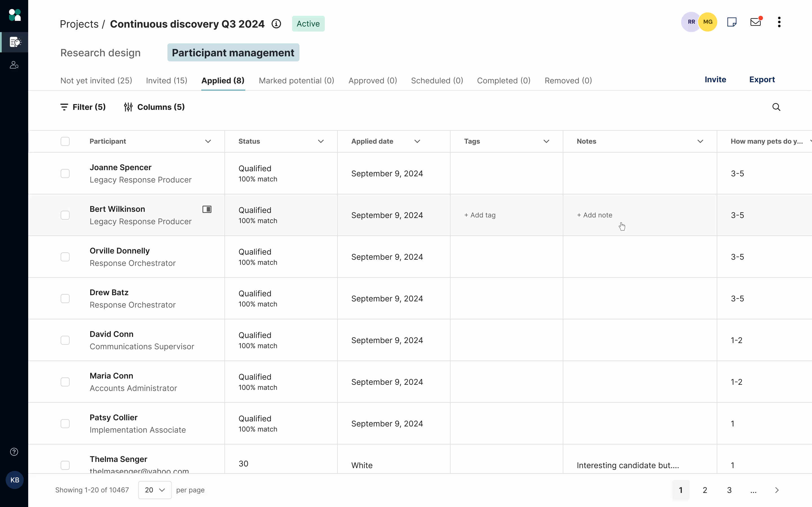Open the help question mark icon
Image resolution: width=812 pixels, height=507 pixels.
[x=14, y=452]
